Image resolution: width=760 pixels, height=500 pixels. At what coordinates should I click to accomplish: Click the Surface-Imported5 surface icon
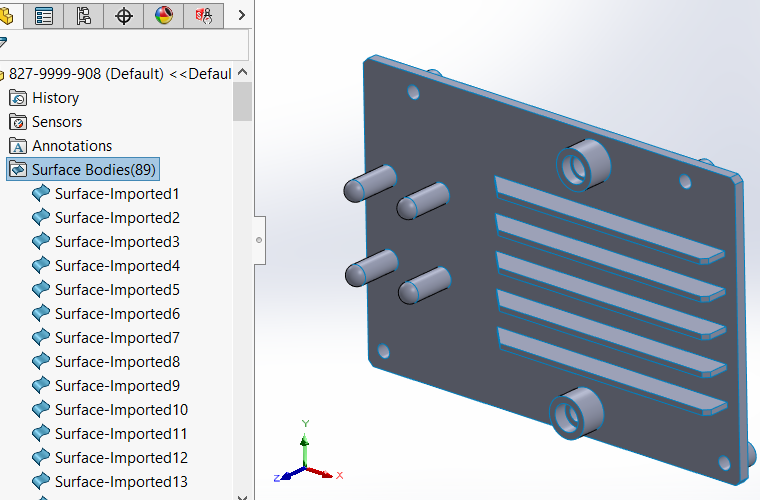[41, 289]
